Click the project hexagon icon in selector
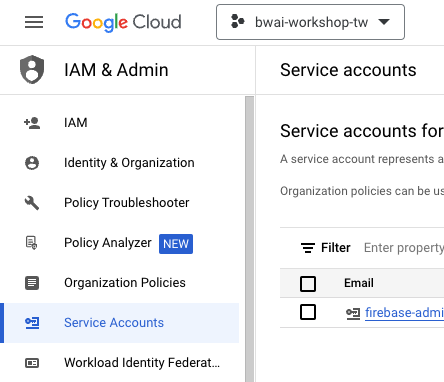Screen dimensions: 444x382 click(x=238, y=22)
